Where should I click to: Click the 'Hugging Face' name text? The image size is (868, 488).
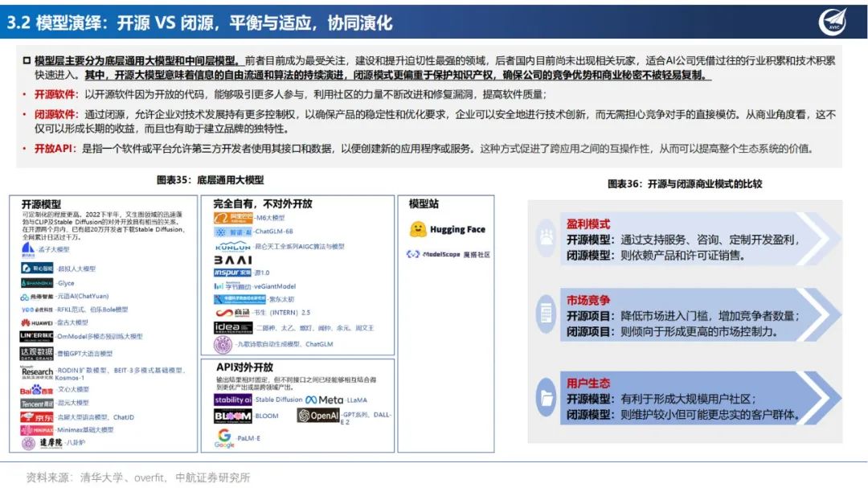click(458, 229)
